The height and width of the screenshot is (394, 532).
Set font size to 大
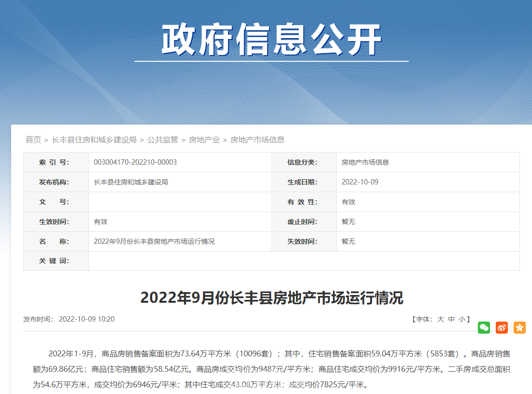pyautogui.click(x=440, y=319)
